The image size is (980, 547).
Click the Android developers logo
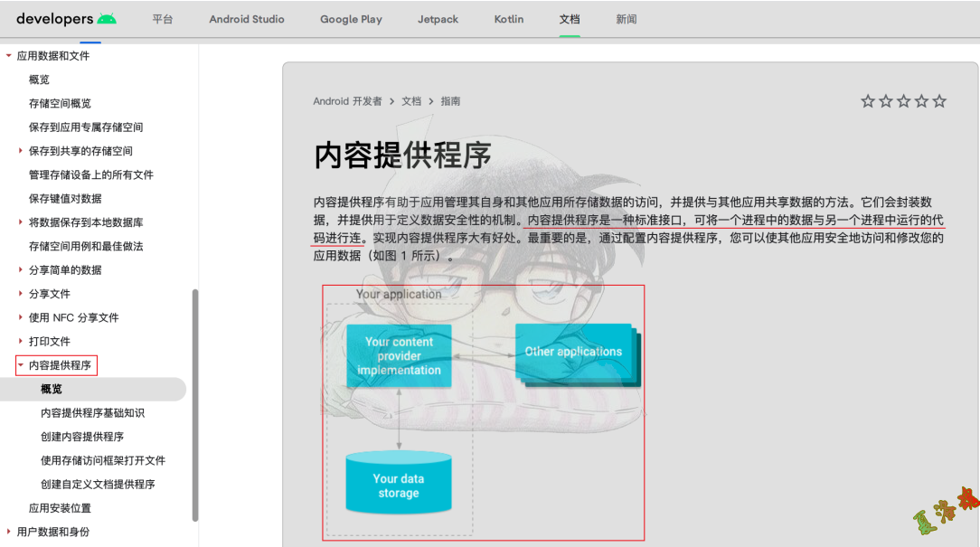click(x=66, y=19)
